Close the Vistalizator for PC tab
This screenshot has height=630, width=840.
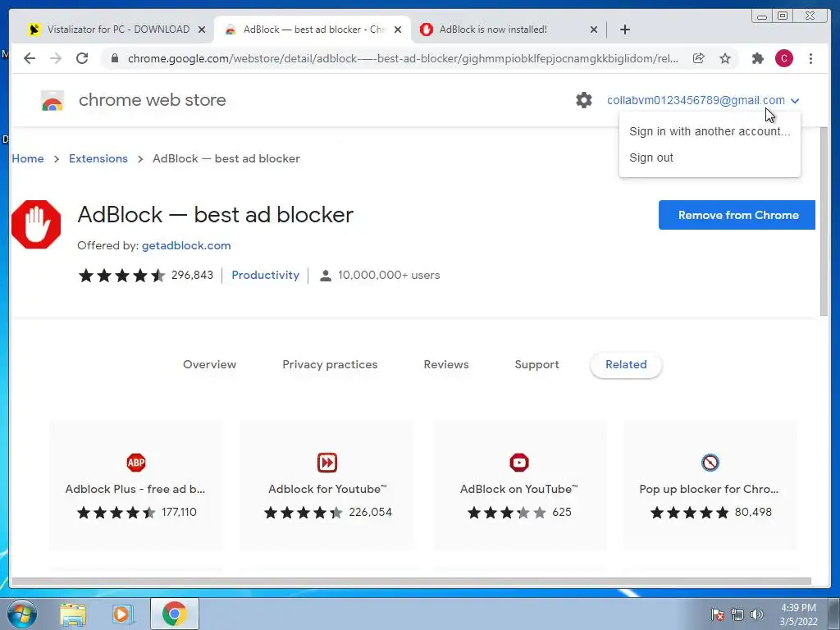[202, 30]
